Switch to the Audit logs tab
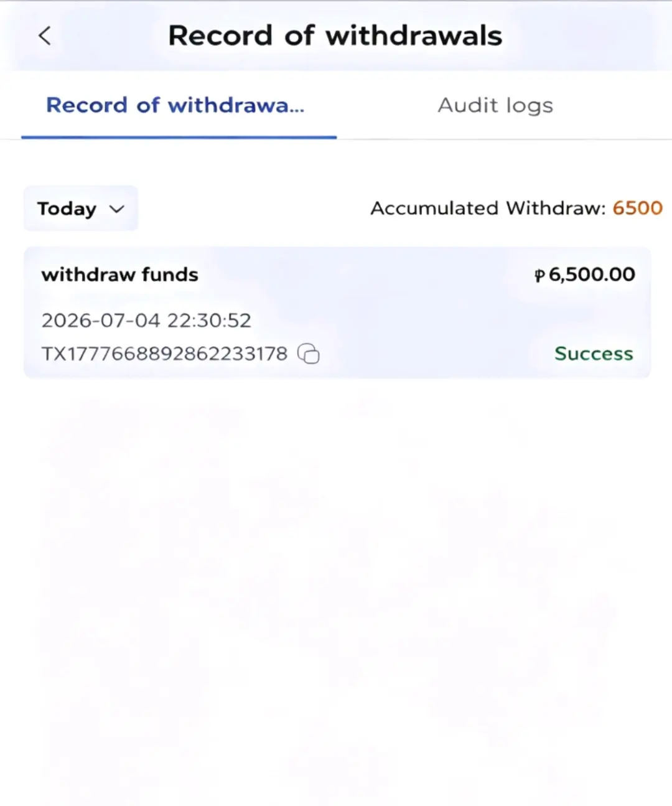 point(495,105)
